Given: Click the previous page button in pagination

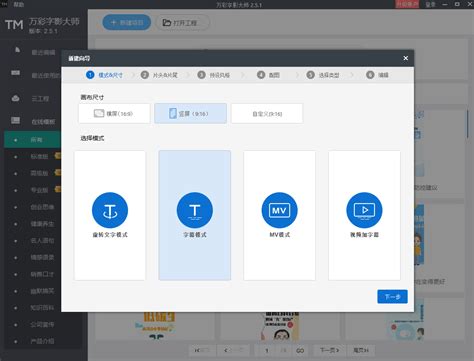Looking at the screenshot, I should coord(233,350).
